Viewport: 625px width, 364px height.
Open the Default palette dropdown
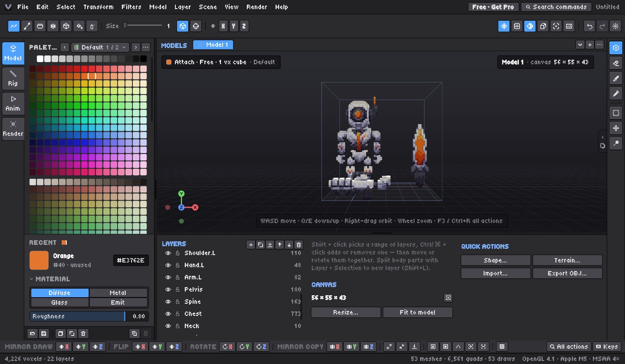click(100, 47)
